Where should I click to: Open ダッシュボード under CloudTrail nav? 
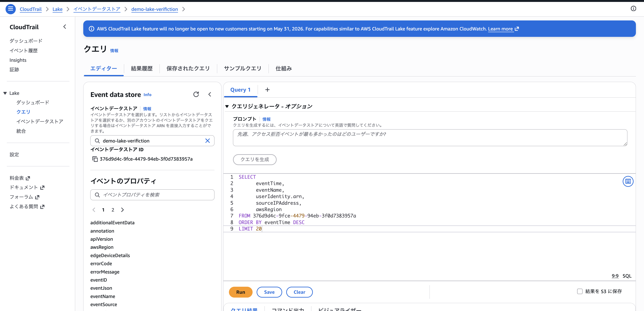[26, 41]
